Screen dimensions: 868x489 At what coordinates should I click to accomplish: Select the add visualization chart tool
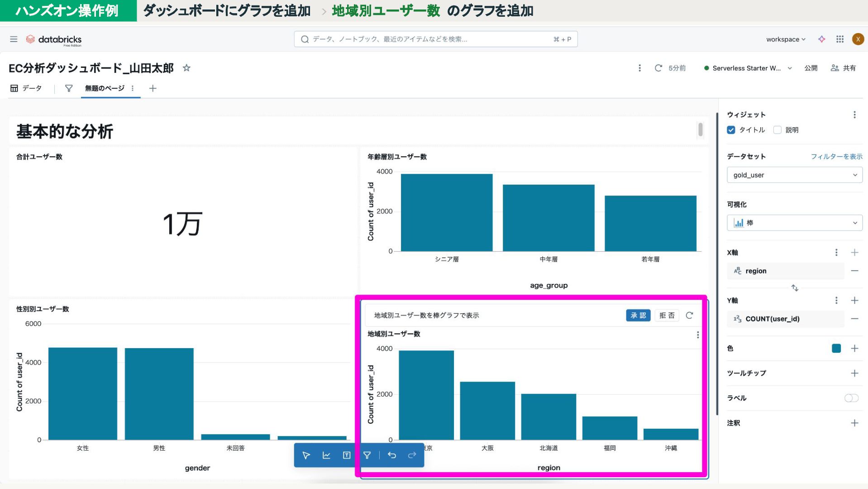pyautogui.click(x=326, y=455)
